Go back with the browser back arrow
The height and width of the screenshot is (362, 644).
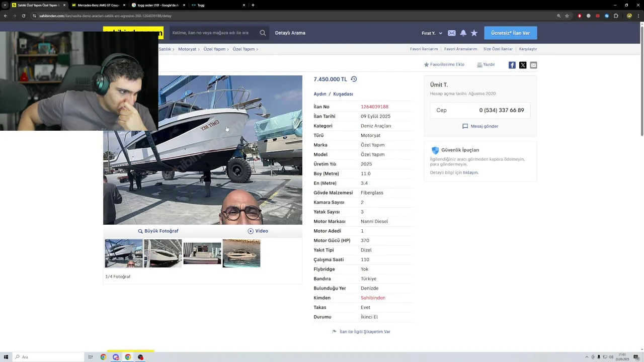tap(6, 16)
